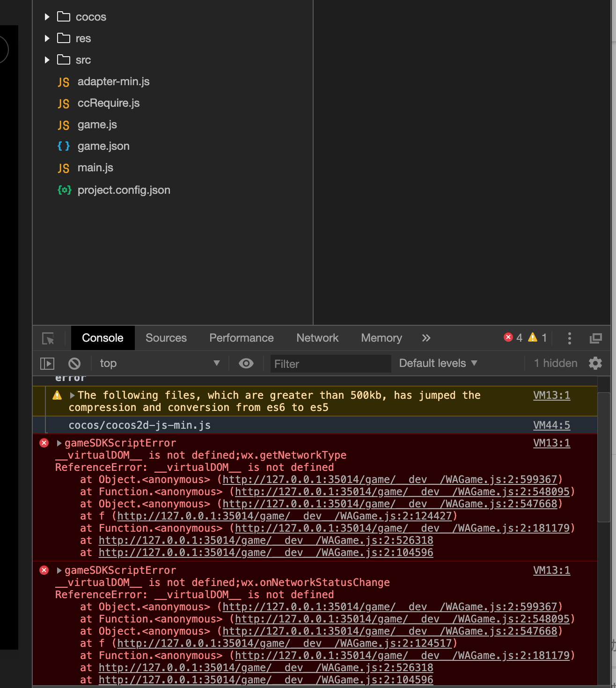Expand the first gameSDKScriptError entry

pyautogui.click(x=59, y=443)
